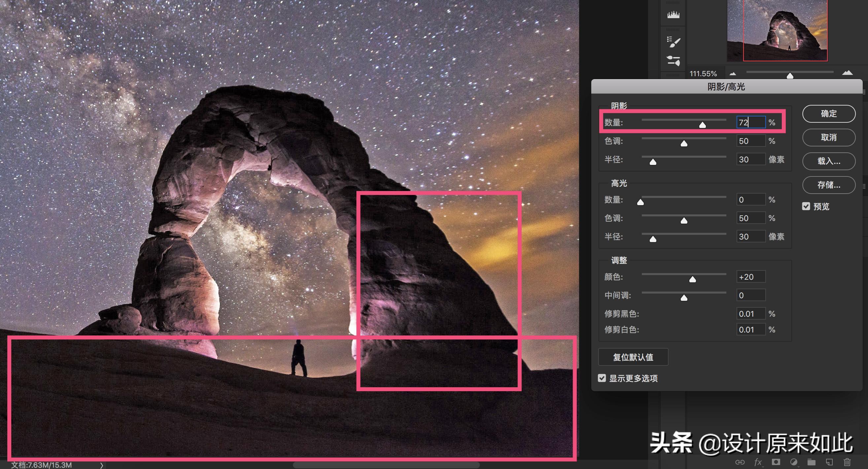Click the 复位默认值 reset defaults button

pos(633,357)
